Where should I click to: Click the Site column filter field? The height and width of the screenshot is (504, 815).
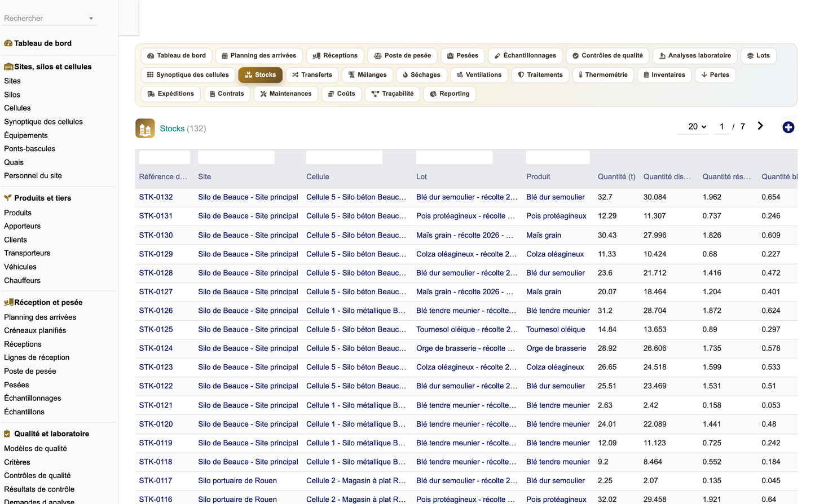pyautogui.click(x=236, y=157)
